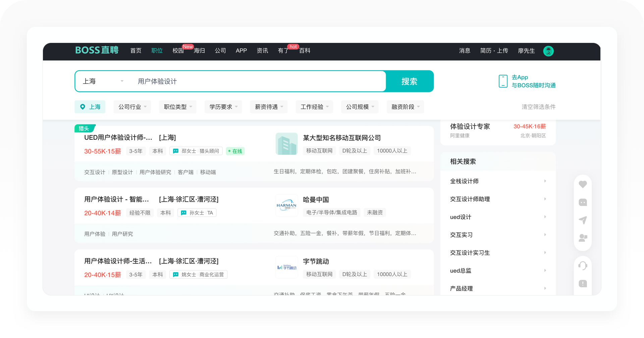The height and width of the screenshot is (338, 644).
Task: Click the arrow beside 交互设计实习生
Action: tap(545, 252)
